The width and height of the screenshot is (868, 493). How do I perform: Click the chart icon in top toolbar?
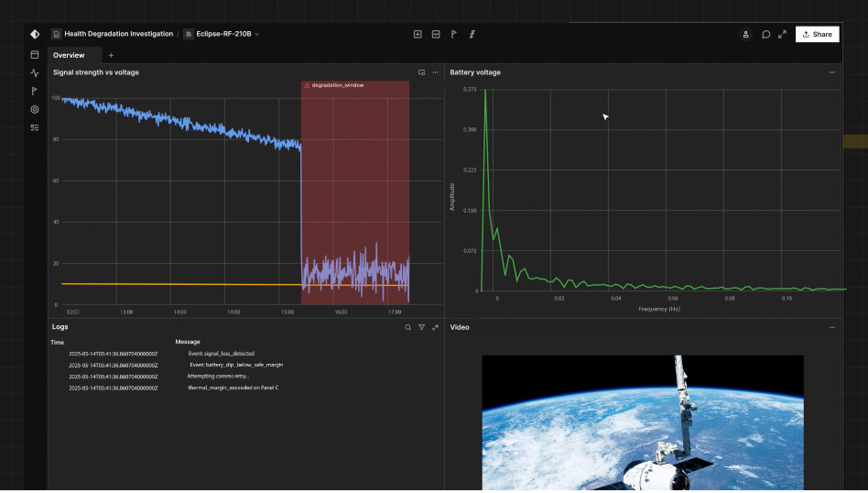click(436, 34)
